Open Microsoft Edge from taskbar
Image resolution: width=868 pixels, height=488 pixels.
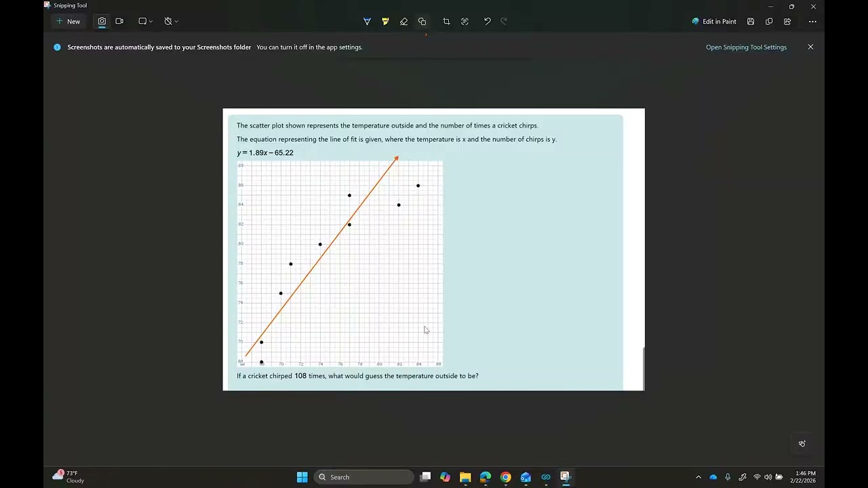pos(486,477)
